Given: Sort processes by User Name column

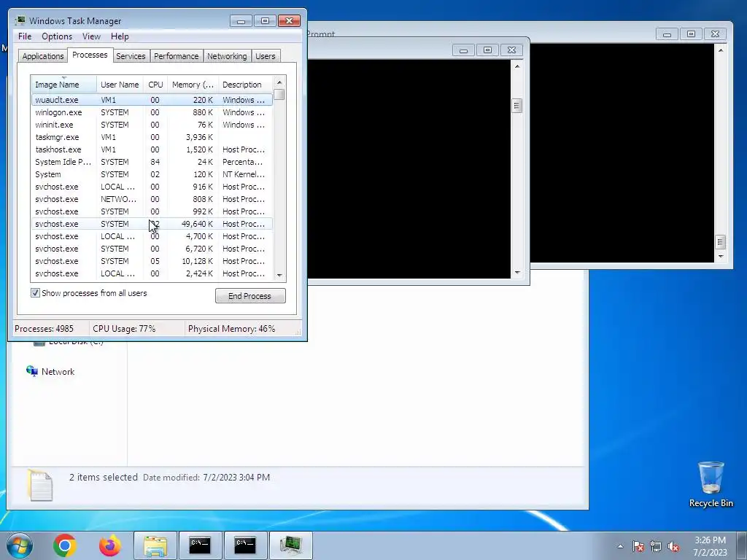Looking at the screenshot, I should 120,85.
